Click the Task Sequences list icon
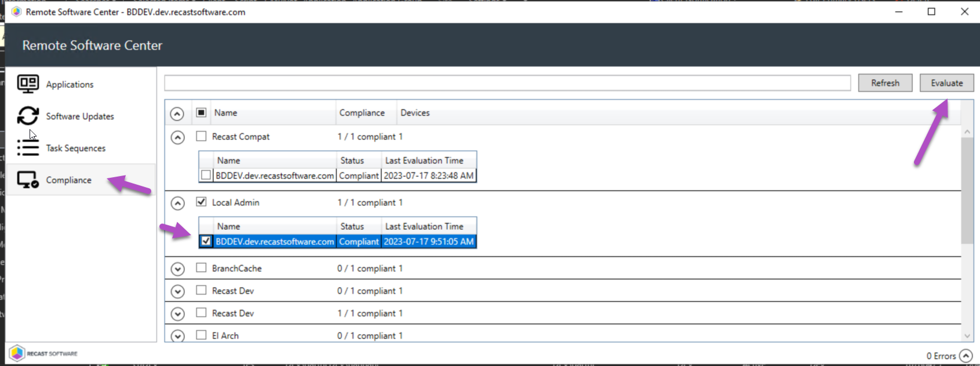The height and width of the screenshot is (366, 980). pos(28,148)
